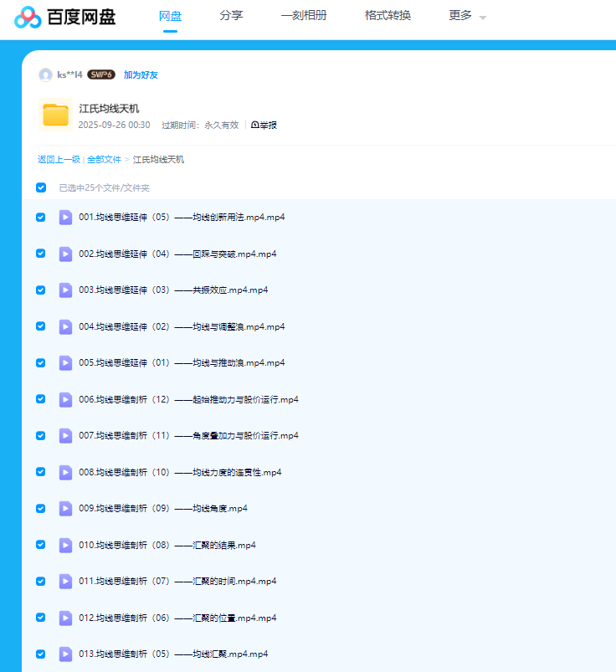Click the 举报 report button
616x672 pixels.
(x=264, y=125)
